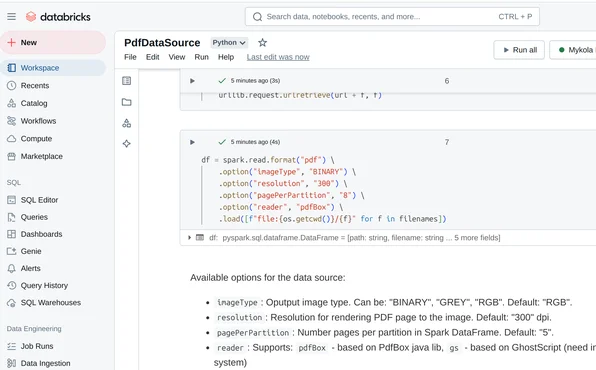
Task: Open the File menu
Action: point(130,57)
